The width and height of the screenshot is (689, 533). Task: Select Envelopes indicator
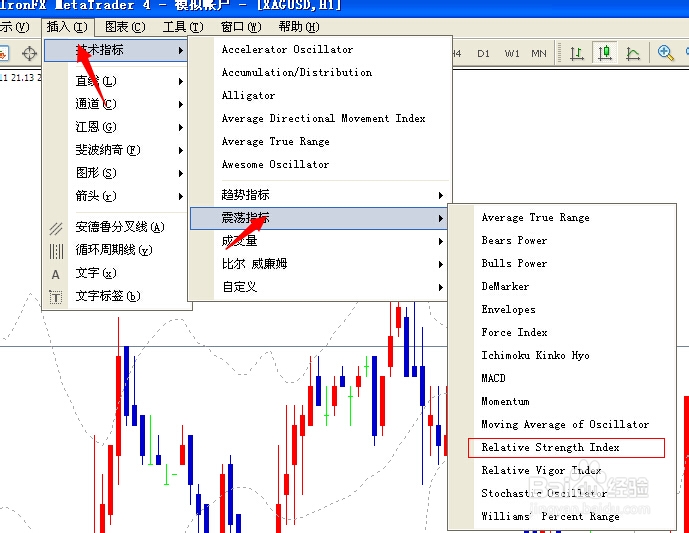click(562, 310)
